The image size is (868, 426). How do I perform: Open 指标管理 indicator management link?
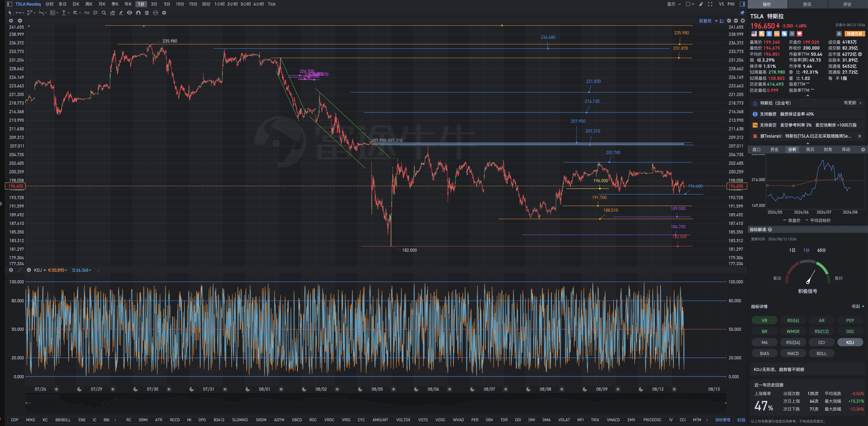click(x=722, y=420)
